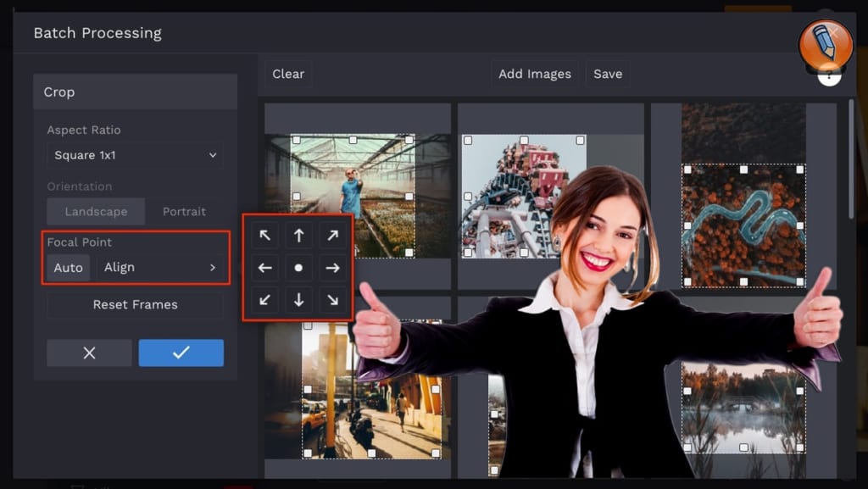The height and width of the screenshot is (489, 868).
Task: Click Reset Frames button
Action: point(135,305)
